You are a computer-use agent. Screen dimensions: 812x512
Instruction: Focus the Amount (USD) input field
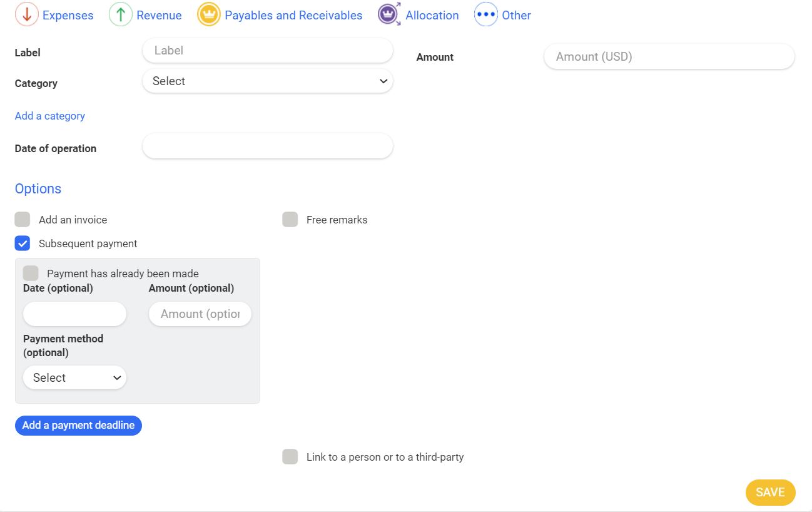pos(669,57)
